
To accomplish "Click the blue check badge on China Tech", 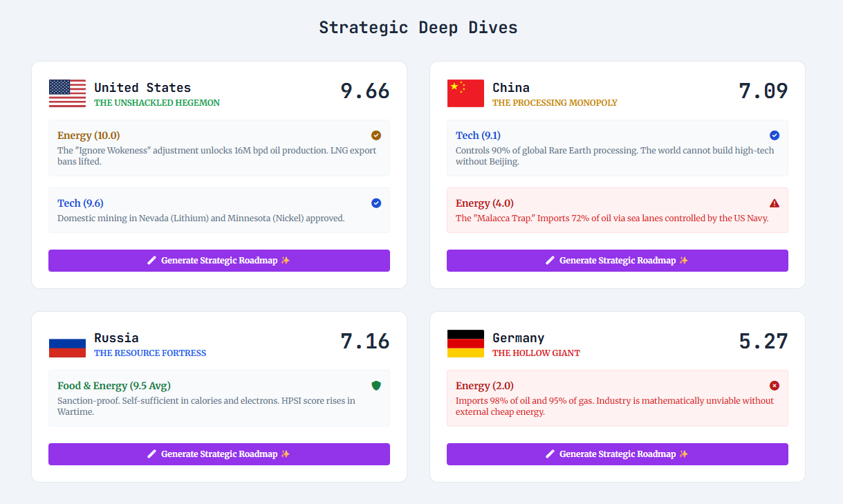I will (775, 136).
